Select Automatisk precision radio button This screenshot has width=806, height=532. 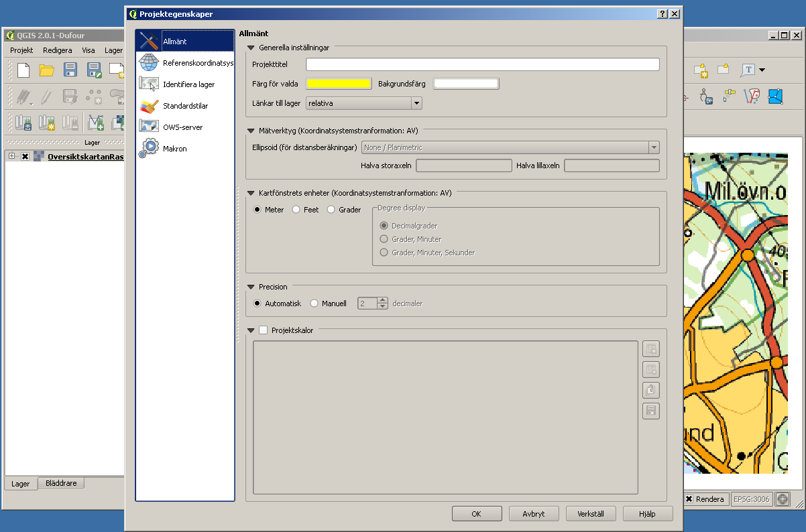257,304
